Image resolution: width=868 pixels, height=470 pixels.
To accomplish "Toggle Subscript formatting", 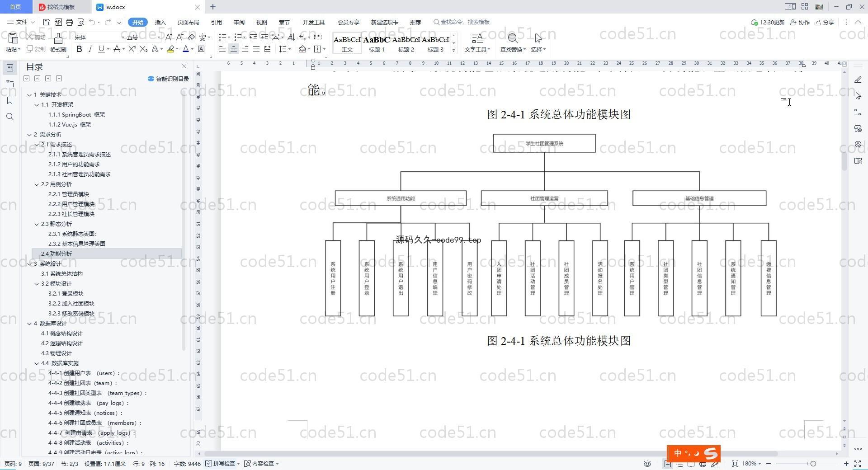I will [x=143, y=49].
